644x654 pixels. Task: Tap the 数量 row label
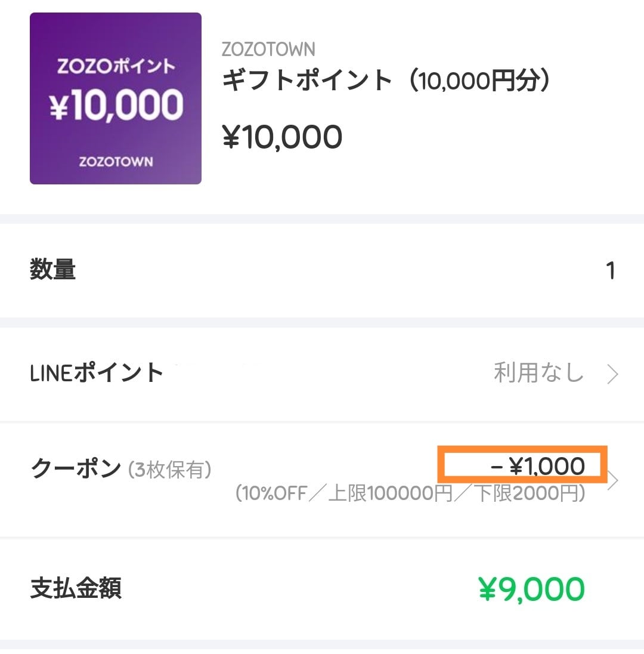coord(53,270)
